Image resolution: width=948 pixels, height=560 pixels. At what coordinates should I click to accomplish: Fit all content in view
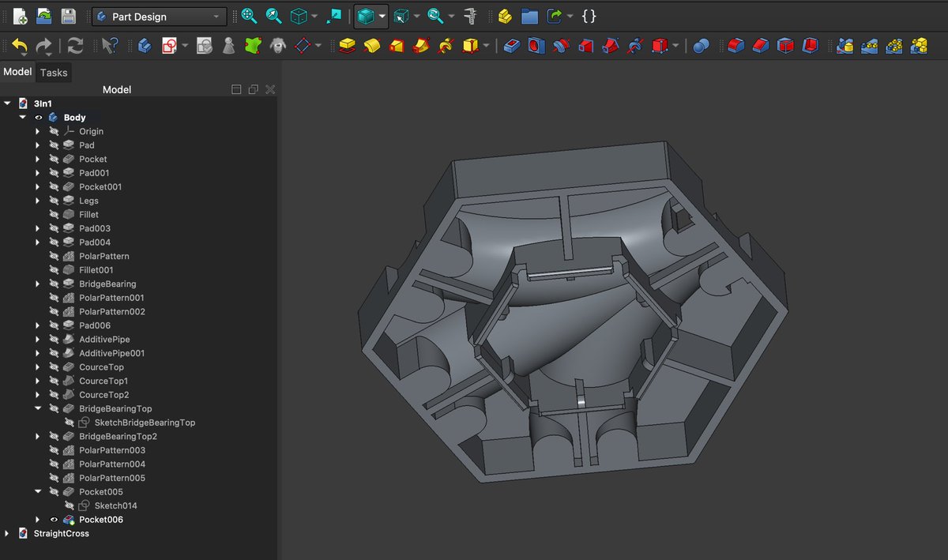point(249,16)
